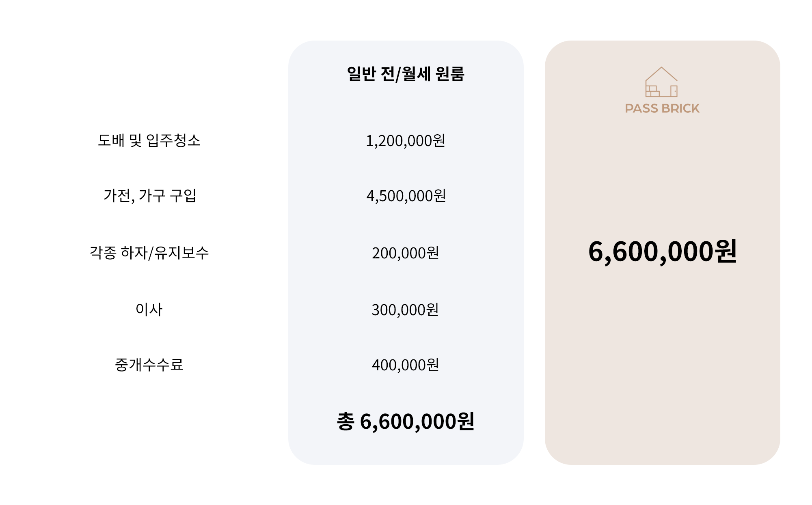812x505 pixels.
Task: Click the Pass Brick house logo icon
Action: point(661,82)
